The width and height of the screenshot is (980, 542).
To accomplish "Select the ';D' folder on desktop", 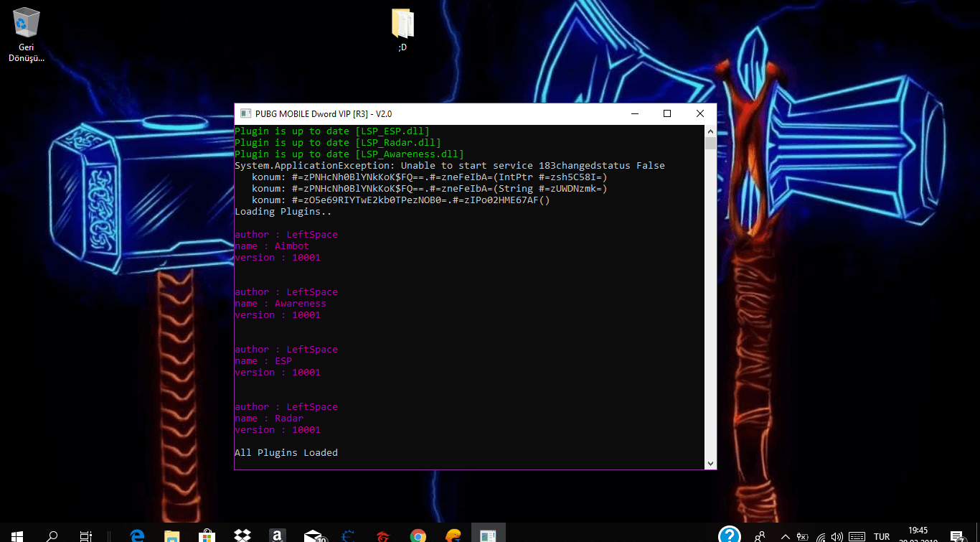I will pyautogui.click(x=402, y=30).
